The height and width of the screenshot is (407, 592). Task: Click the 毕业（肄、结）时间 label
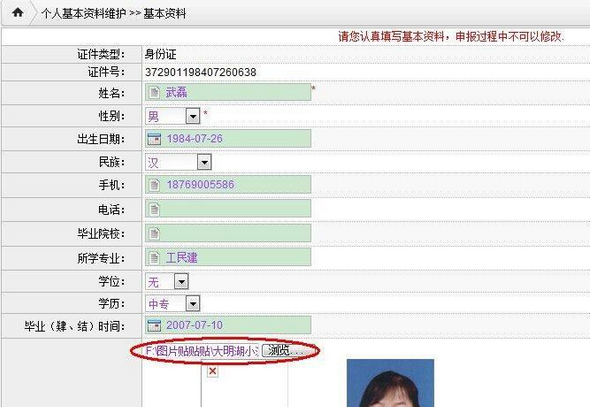pos(74,326)
